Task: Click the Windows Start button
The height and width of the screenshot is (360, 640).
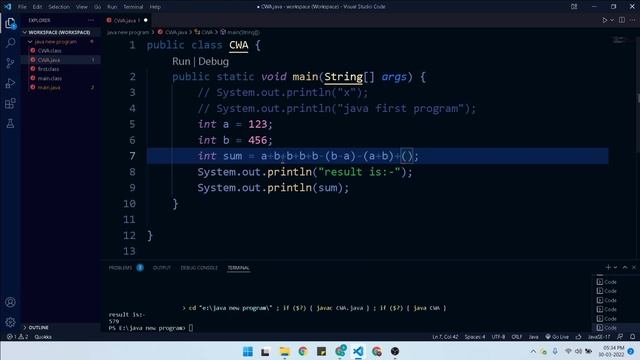Action: [247, 351]
